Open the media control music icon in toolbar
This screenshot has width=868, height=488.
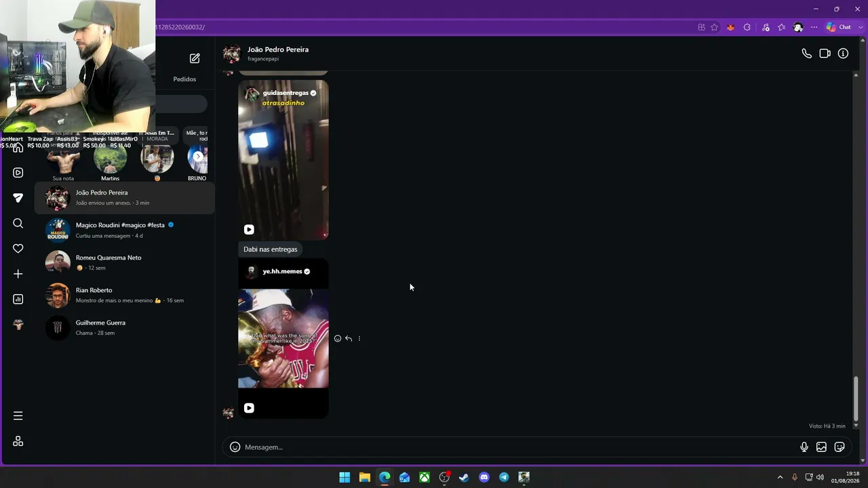766,27
